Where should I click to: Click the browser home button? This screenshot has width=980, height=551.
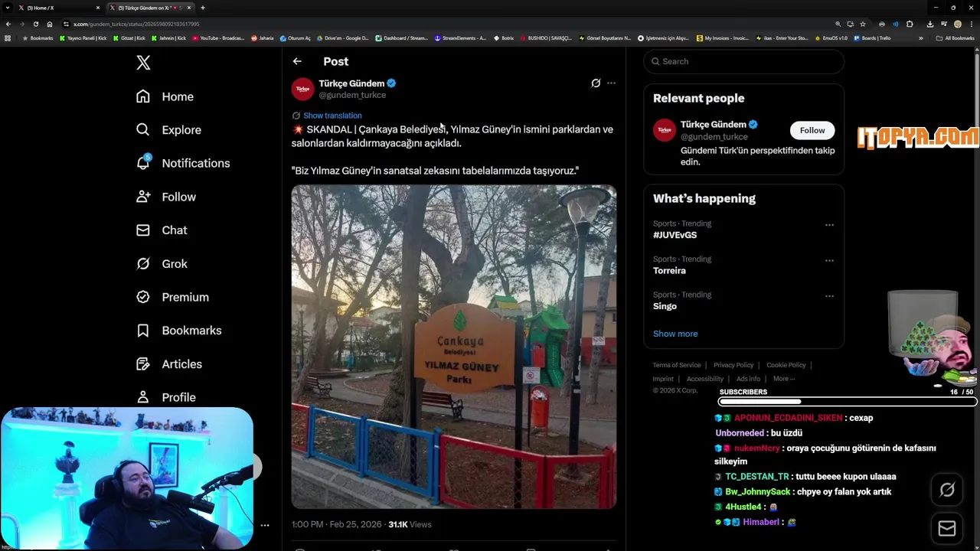[x=50, y=24]
